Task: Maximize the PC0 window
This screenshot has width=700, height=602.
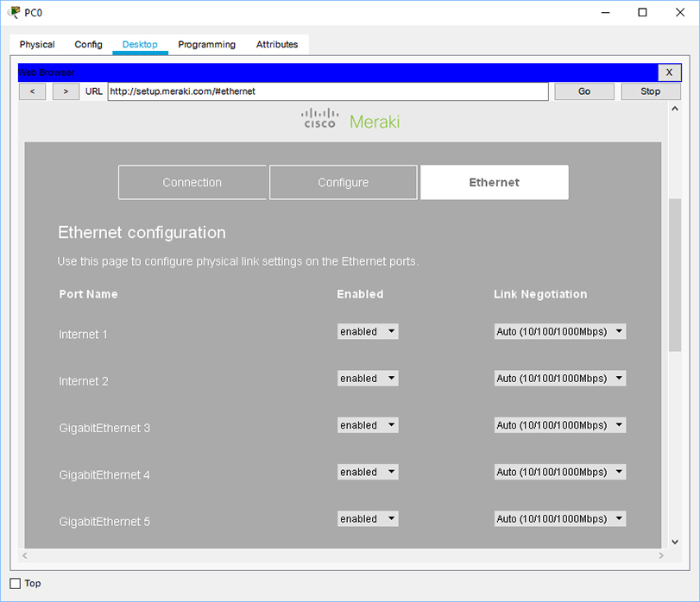Action: tap(642, 12)
